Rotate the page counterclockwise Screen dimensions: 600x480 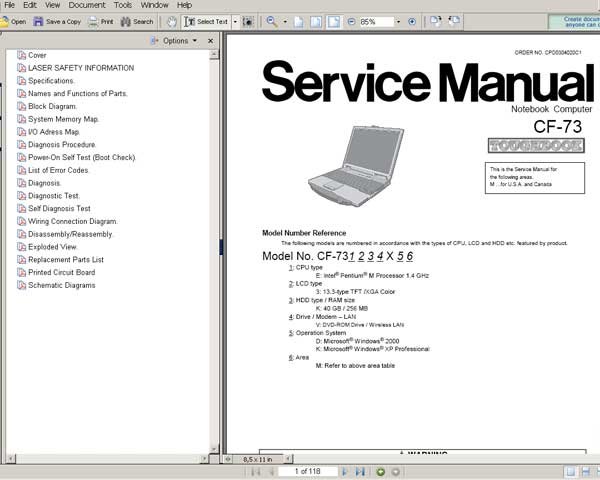coord(454,21)
